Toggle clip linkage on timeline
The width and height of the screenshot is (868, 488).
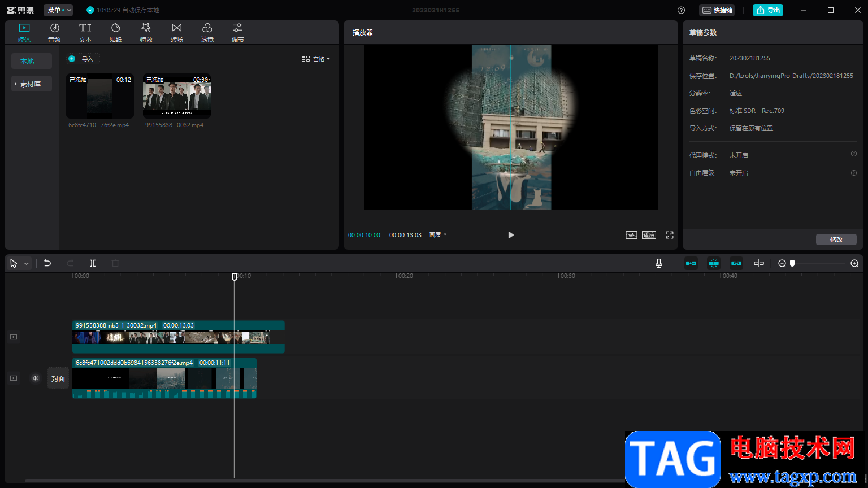click(x=736, y=263)
